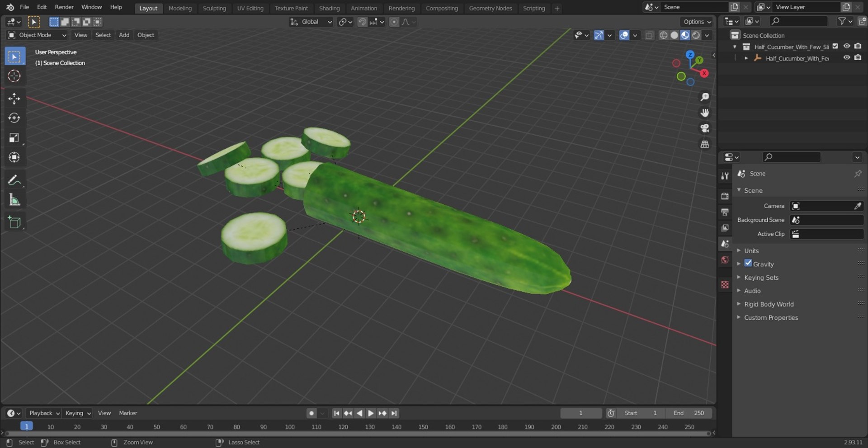Select the Annotate tool
The width and height of the screenshot is (868, 448).
(x=14, y=180)
